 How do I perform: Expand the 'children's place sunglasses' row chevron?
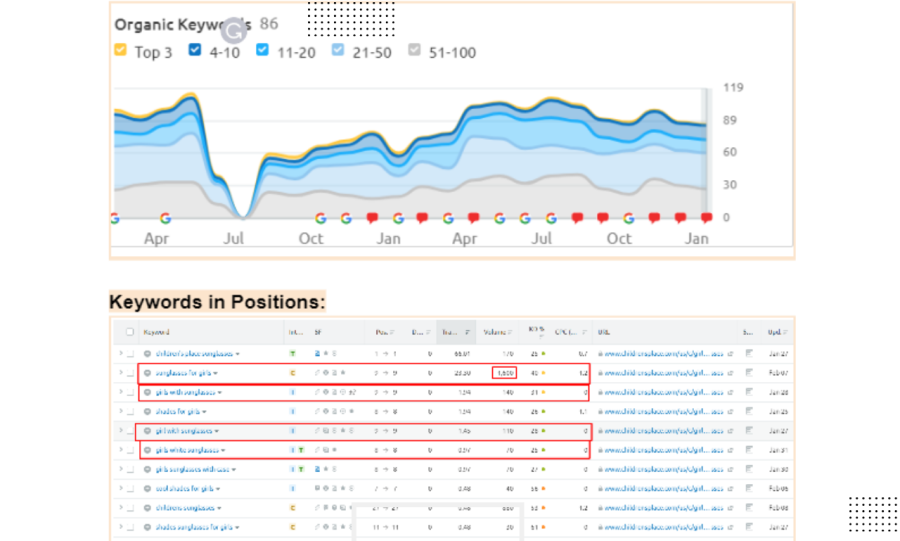coord(121,353)
